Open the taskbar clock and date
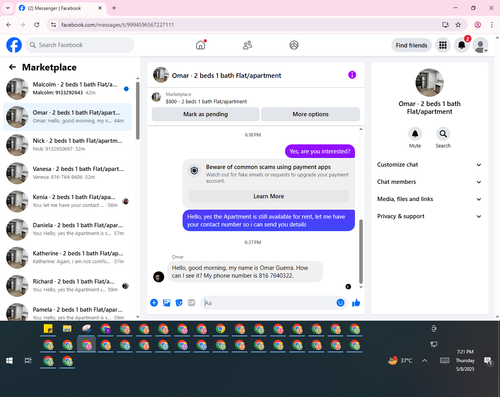 click(465, 360)
